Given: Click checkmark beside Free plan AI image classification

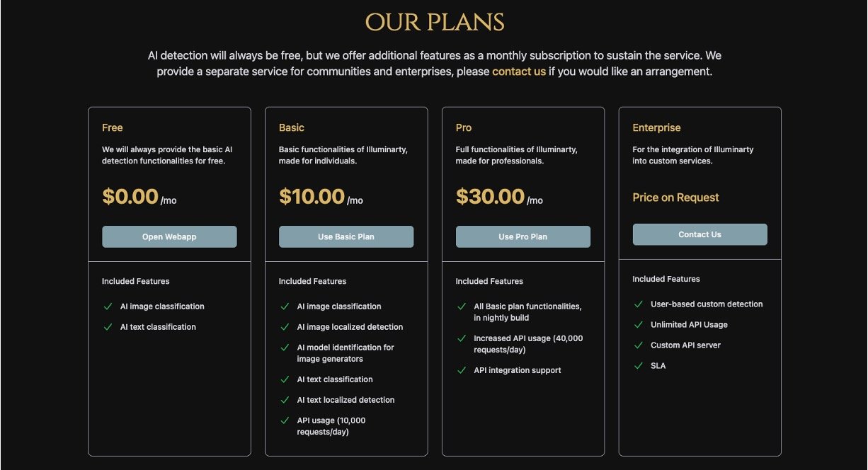Looking at the screenshot, I should click(x=108, y=306).
